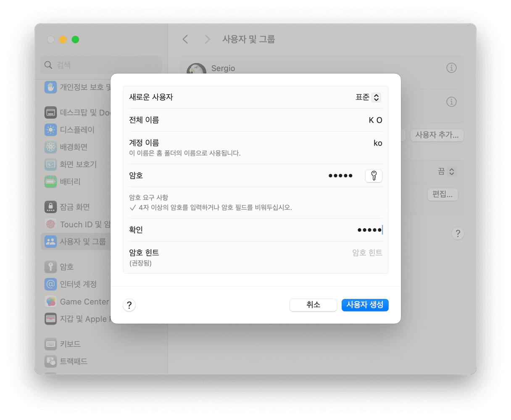Click the search magnifier icon

pyautogui.click(x=48, y=65)
